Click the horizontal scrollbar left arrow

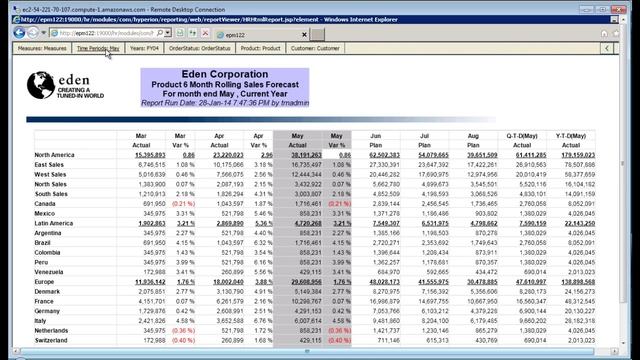point(16,351)
